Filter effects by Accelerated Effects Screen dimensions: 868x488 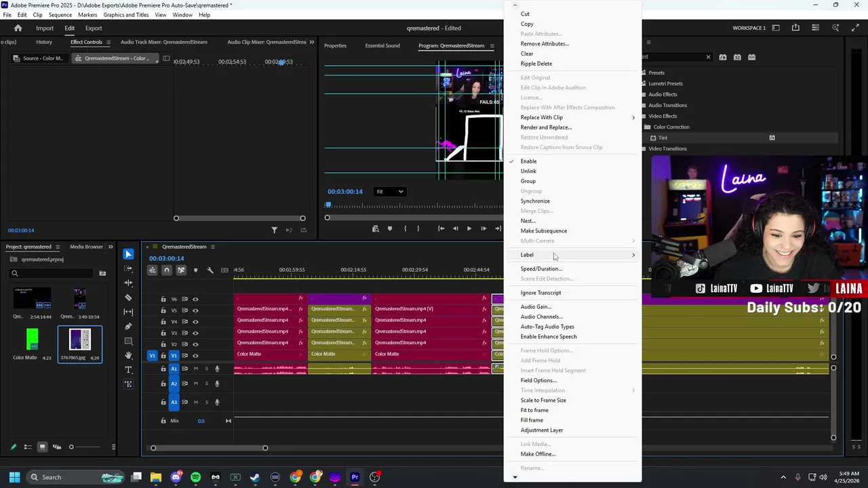pyautogui.click(x=723, y=57)
